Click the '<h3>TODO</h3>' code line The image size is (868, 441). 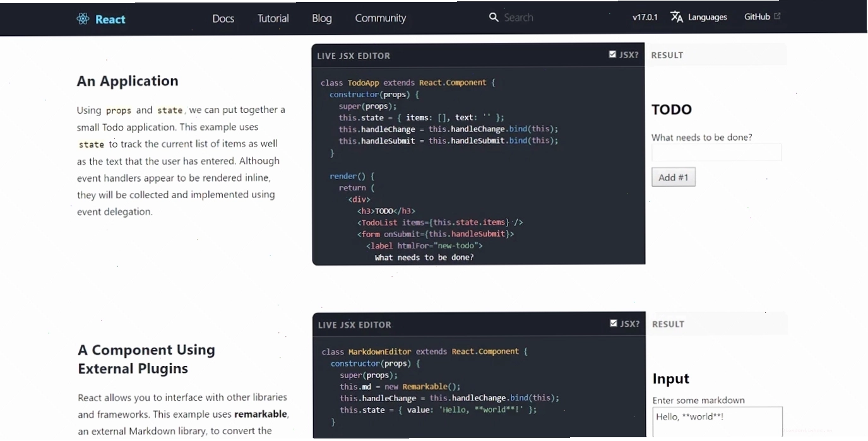386,211
